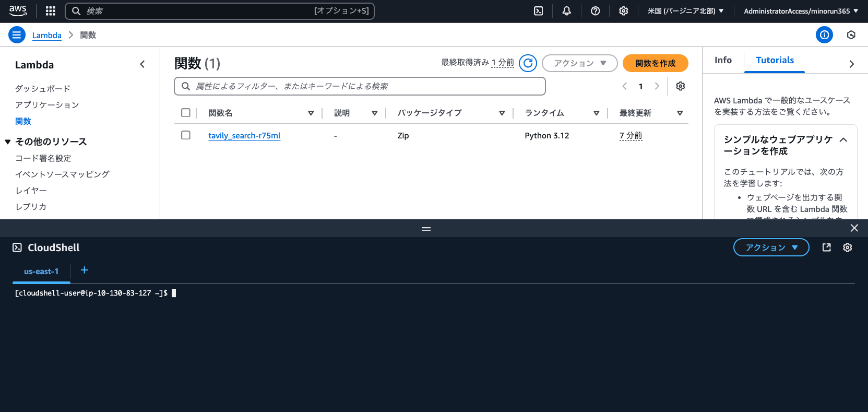
Task: Switch to the Tutorials tab
Action: (x=775, y=61)
